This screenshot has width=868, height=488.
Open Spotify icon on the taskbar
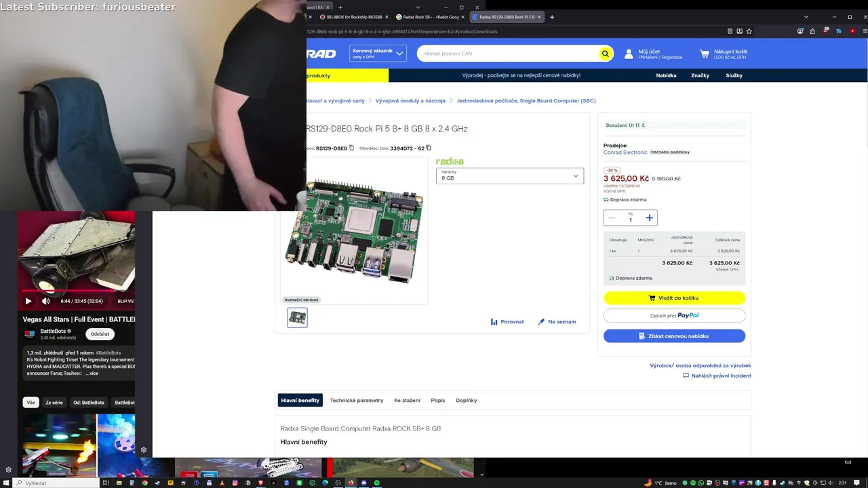point(377,483)
